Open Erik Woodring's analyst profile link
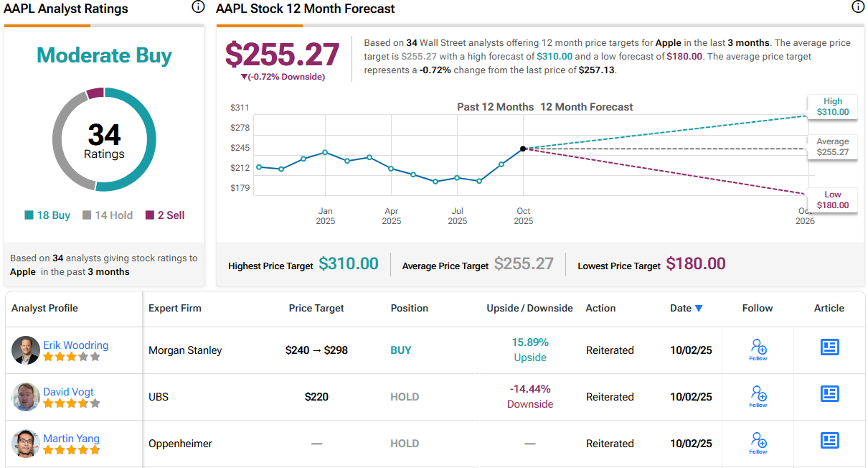 [x=75, y=345]
